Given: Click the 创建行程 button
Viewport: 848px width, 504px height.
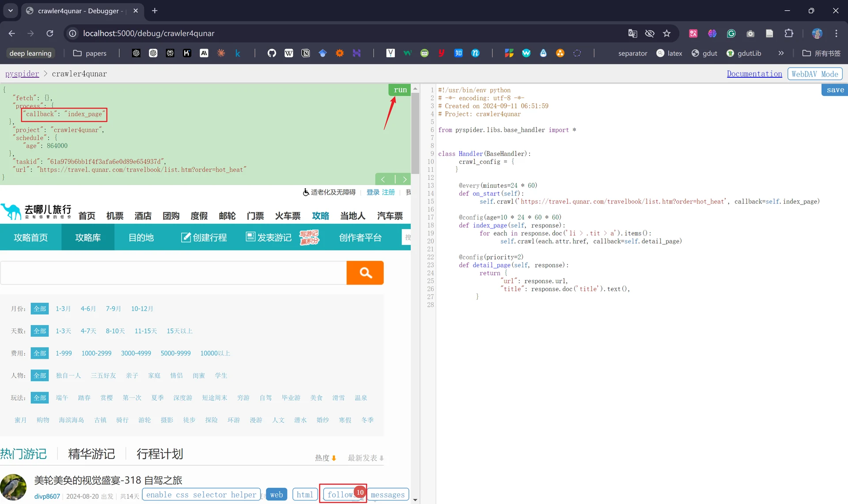Looking at the screenshot, I should tap(204, 237).
